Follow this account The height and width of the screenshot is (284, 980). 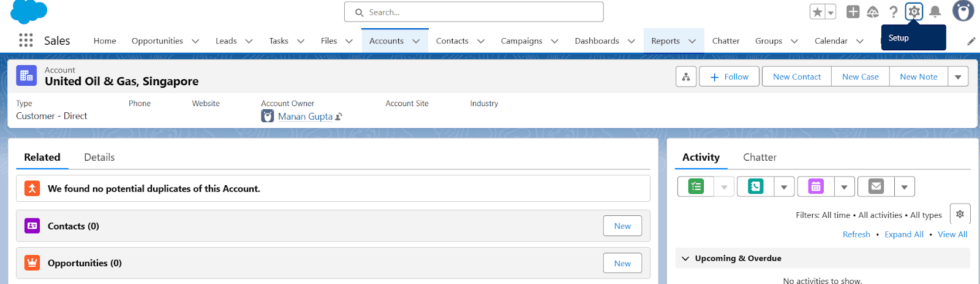(x=729, y=77)
